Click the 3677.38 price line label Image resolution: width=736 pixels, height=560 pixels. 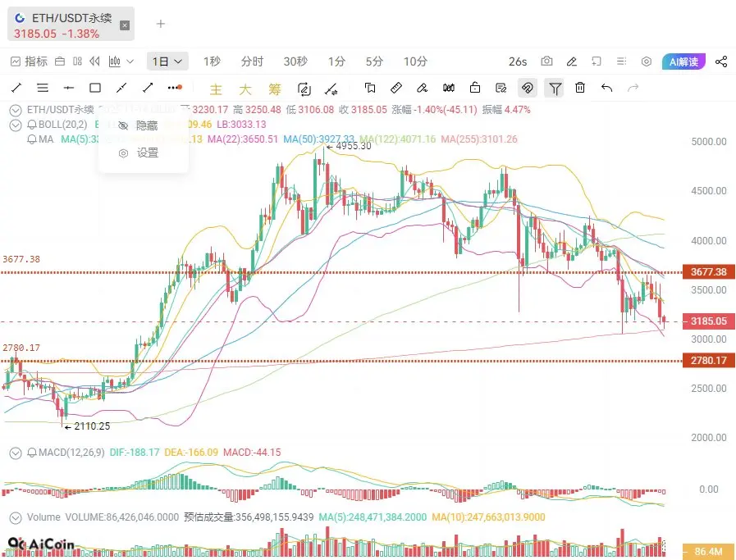708,272
